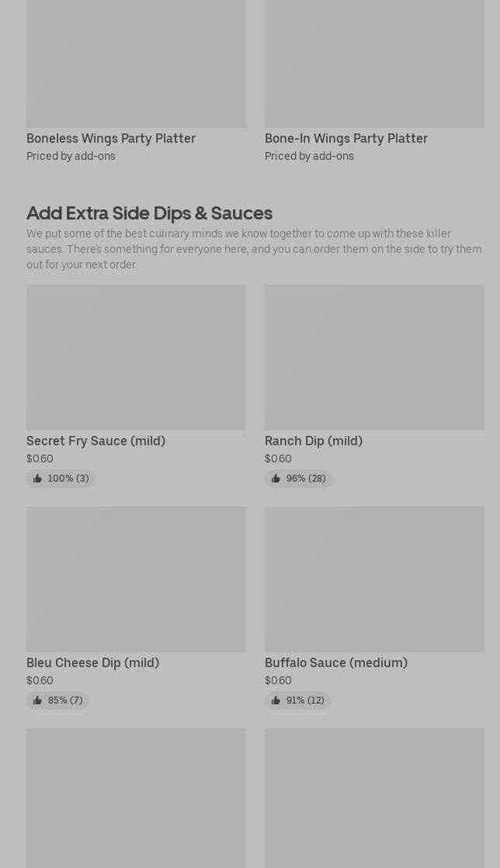
Task: Select the Secret Fry Sauce image
Action: tap(136, 357)
